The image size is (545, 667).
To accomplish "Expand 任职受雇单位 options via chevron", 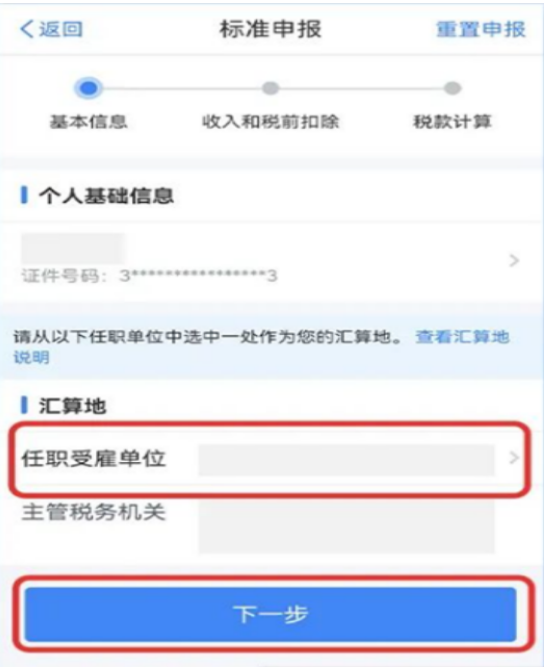I will click(x=514, y=458).
